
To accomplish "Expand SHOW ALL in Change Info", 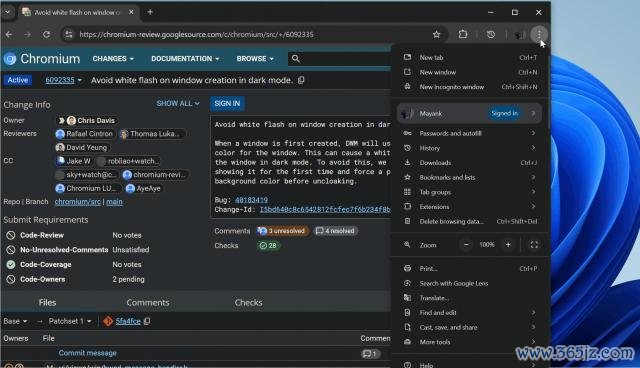I will pyautogui.click(x=178, y=104).
